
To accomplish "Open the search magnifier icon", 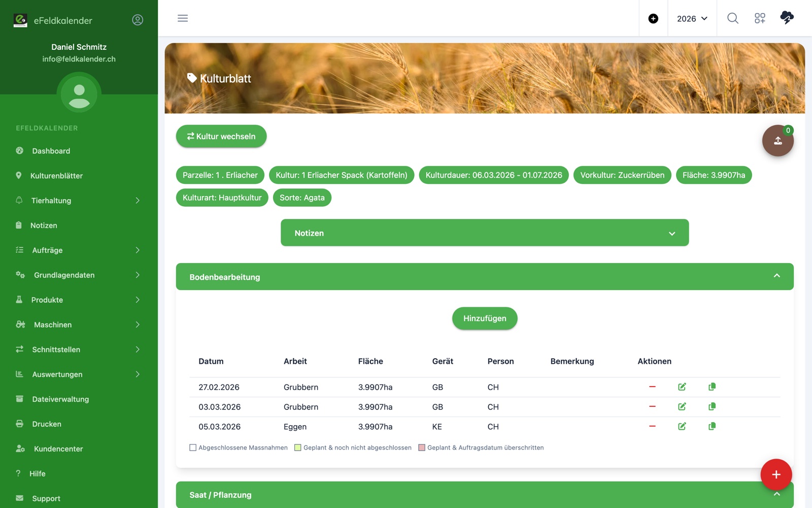I will (733, 18).
